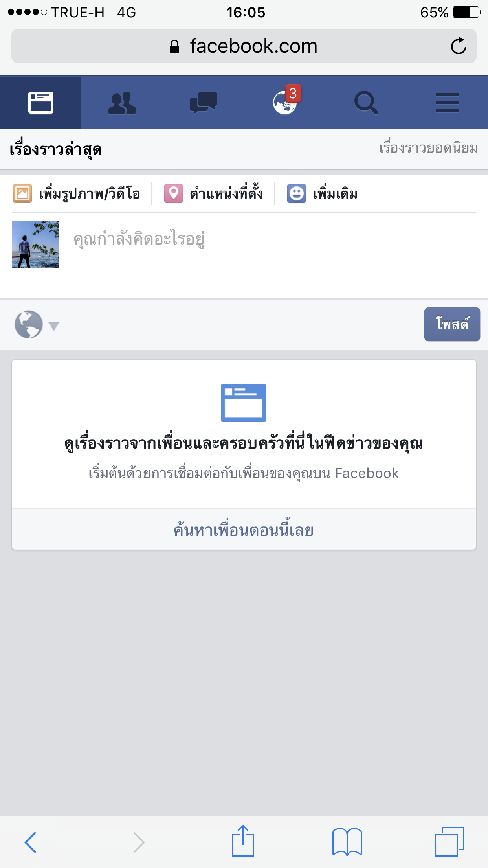Go back with Safari back arrow
The width and height of the screenshot is (488, 868).
click(x=31, y=842)
